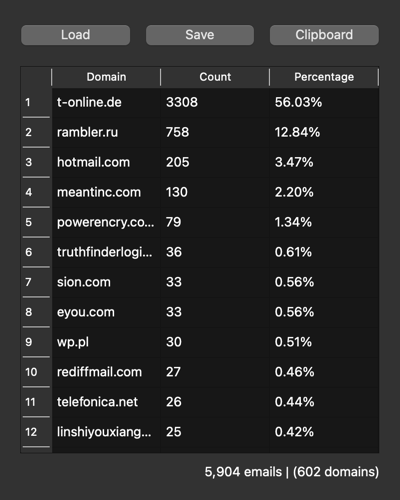
Task: Select the t-online.de domain cell
Action: [106, 102]
